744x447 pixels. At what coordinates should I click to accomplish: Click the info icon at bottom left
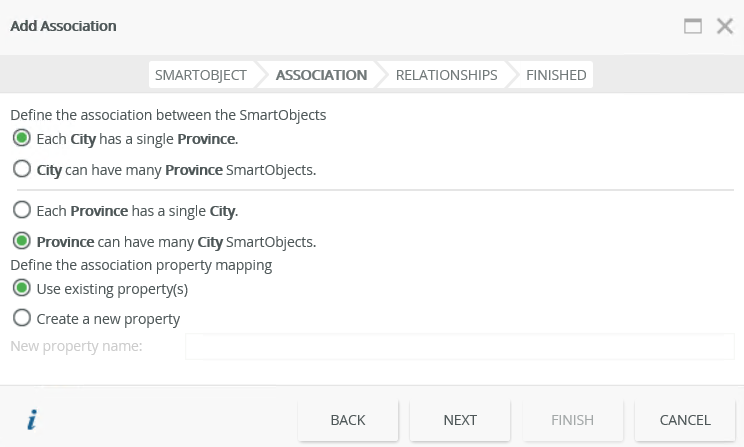click(x=32, y=420)
